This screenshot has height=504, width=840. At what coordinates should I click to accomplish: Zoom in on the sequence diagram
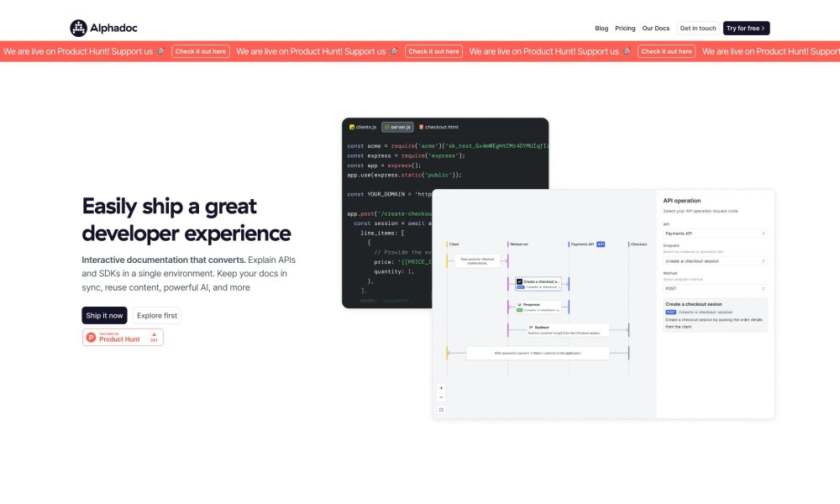point(442,388)
